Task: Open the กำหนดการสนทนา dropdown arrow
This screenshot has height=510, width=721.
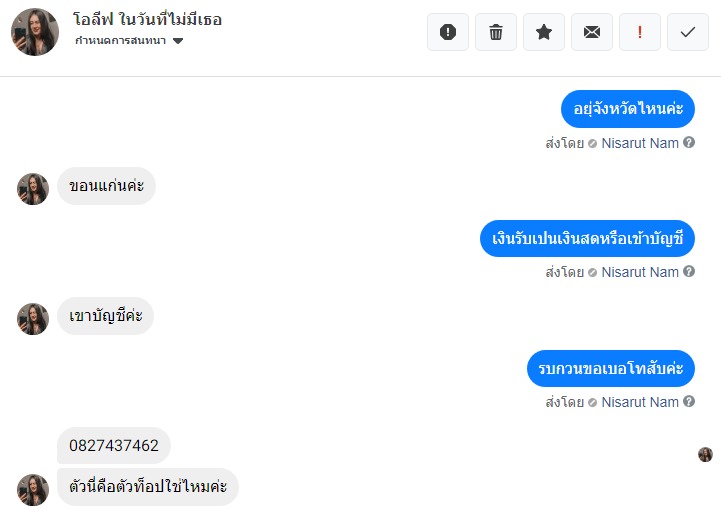Action: coord(178,42)
